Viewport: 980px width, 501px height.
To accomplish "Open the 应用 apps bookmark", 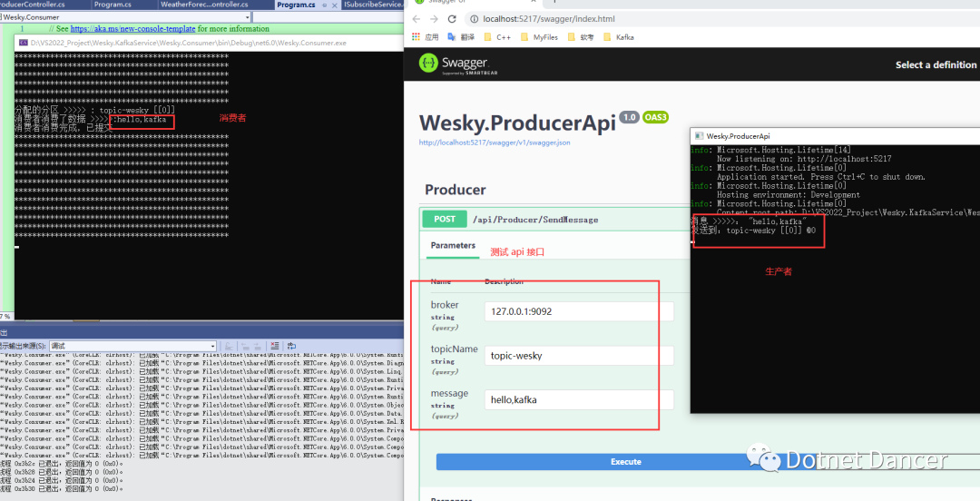I will (x=425, y=37).
